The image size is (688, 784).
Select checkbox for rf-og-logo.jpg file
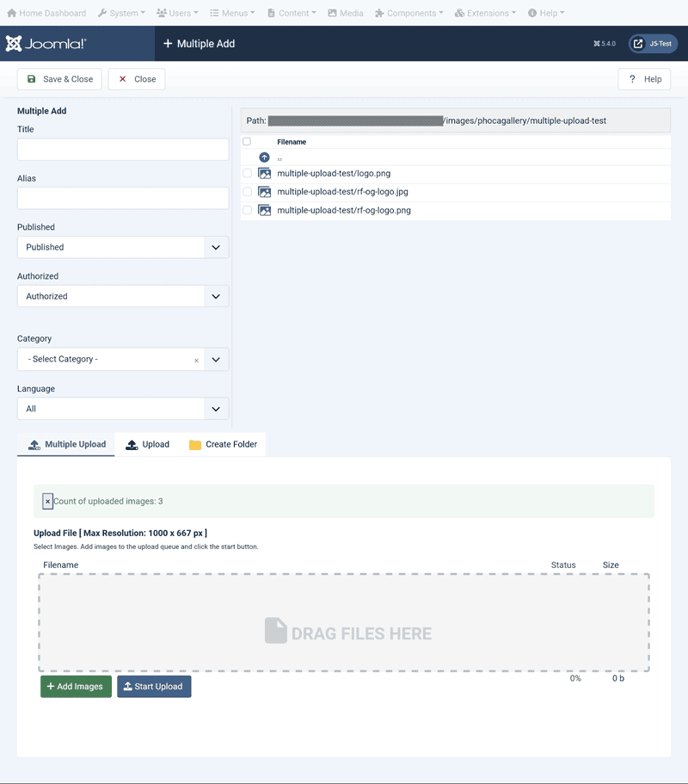[x=248, y=192]
